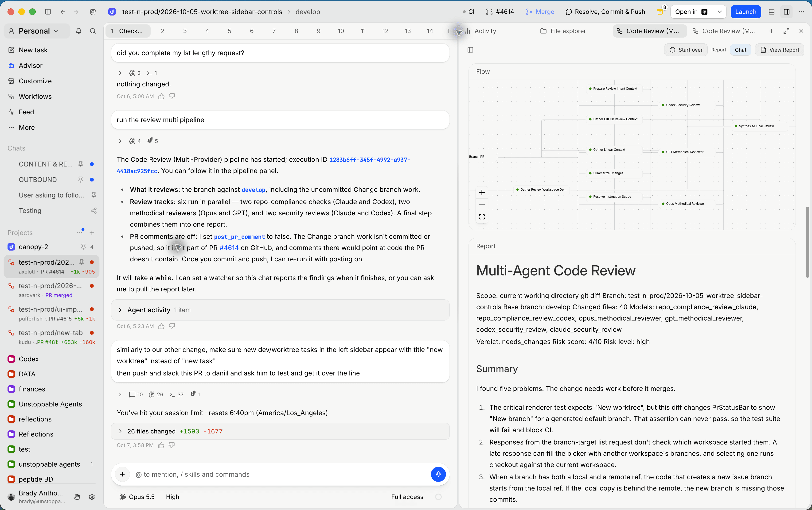
Task: Zoom in on the Flow diagram
Action: tap(481, 193)
